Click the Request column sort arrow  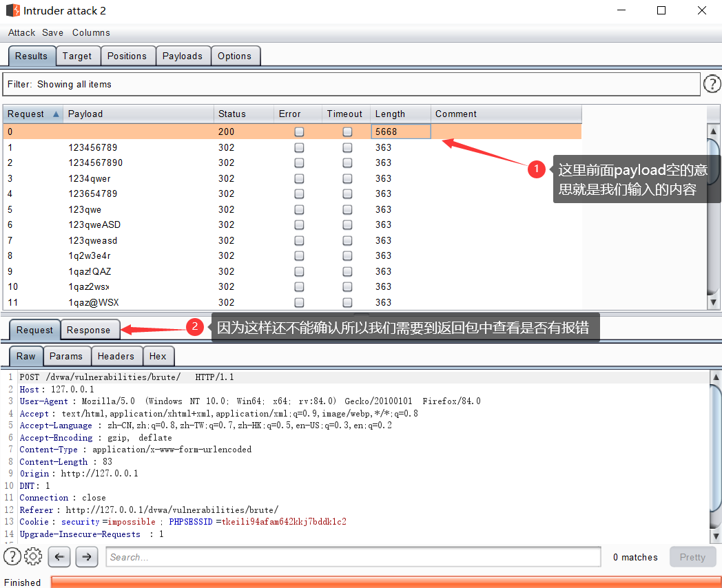coord(56,114)
